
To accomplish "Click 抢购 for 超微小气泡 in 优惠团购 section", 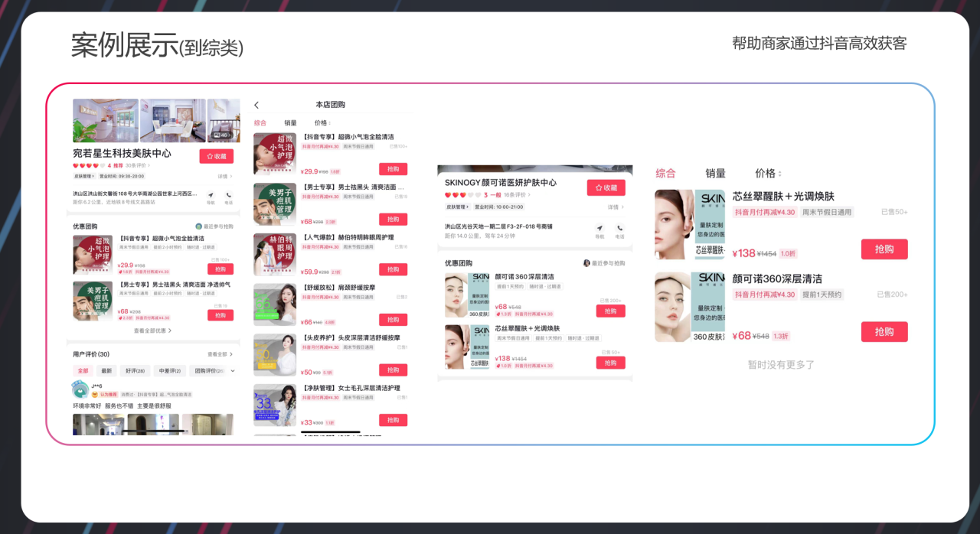I will (x=220, y=269).
